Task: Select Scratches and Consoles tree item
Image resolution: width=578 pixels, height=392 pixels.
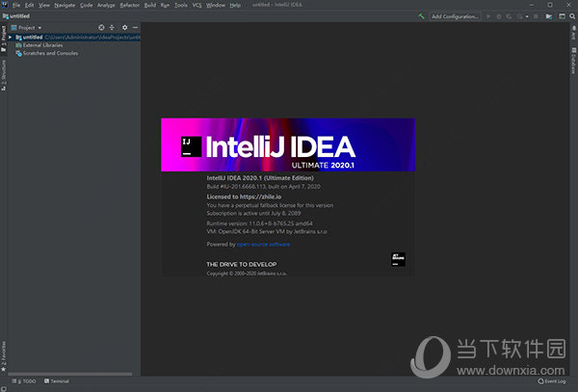Action: pyautogui.click(x=50, y=53)
